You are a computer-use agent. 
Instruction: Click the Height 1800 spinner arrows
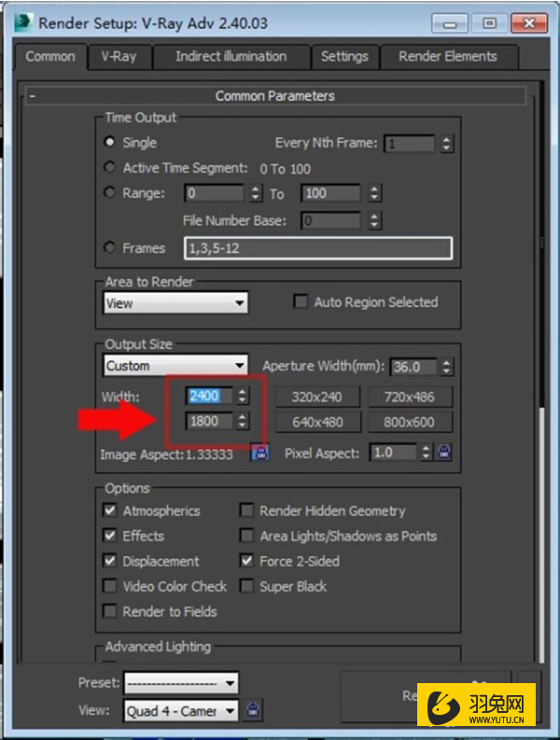pyautogui.click(x=243, y=421)
